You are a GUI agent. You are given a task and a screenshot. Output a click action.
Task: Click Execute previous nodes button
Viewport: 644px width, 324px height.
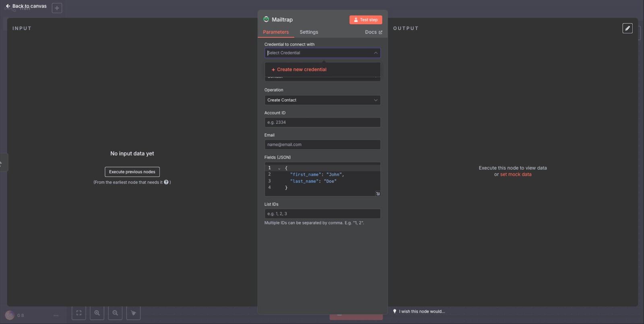click(132, 172)
